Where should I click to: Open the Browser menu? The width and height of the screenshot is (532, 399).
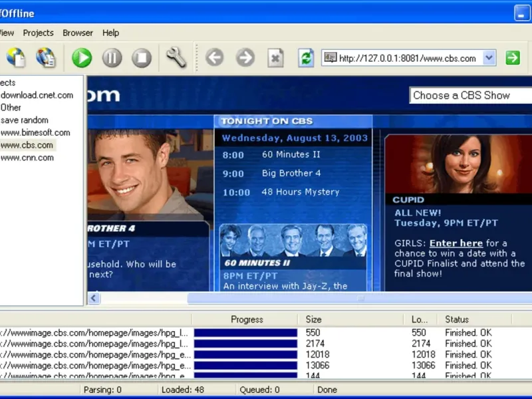pos(78,33)
